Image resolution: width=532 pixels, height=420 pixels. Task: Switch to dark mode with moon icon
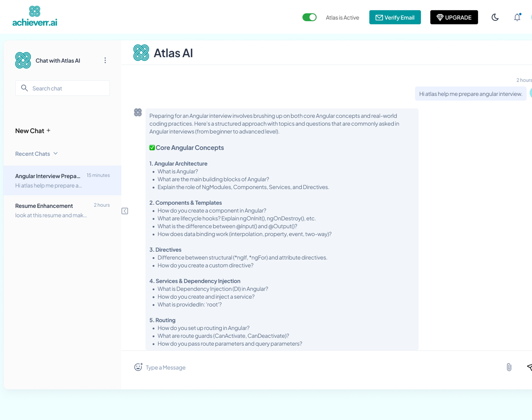(x=495, y=17)
